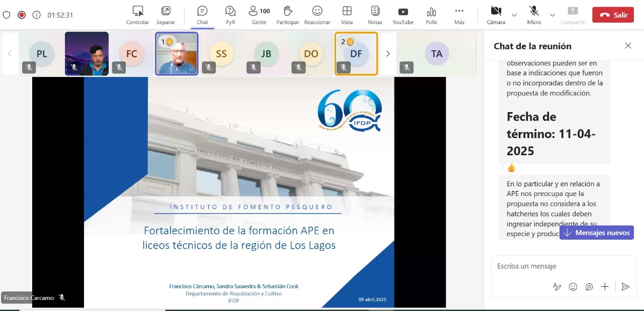644x311 pixels.
Task: Click the 01:52:31 meeting timer
Action: coord(60,15)
